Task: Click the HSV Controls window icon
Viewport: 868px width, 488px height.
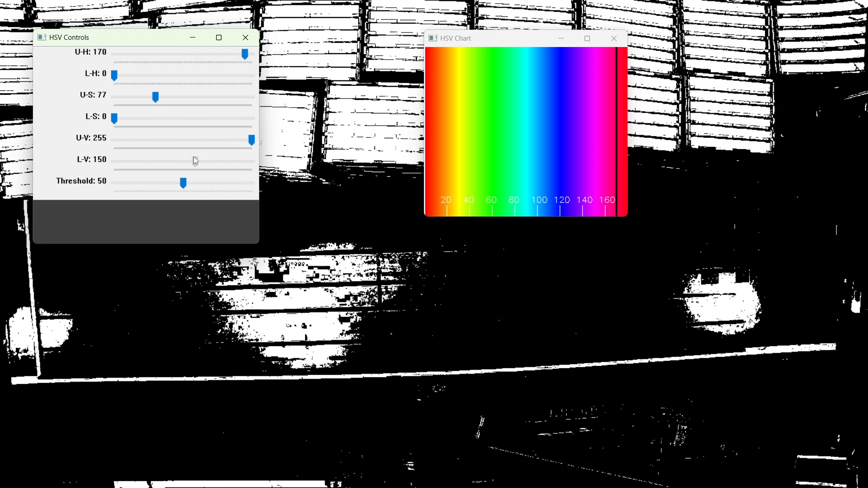Action: coord(42,38)
